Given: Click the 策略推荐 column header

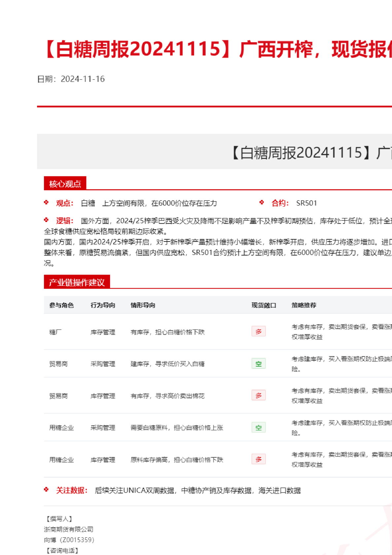Looking at the screenshot, I should [x=304, y=305].
